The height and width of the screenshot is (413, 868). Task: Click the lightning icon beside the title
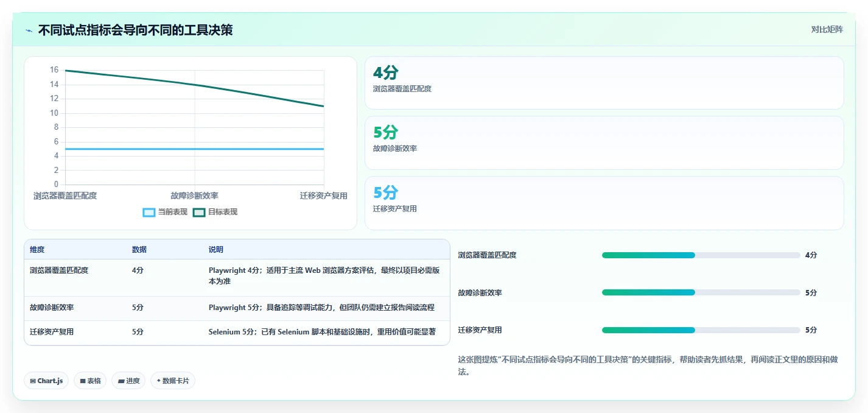pos(29,30)
